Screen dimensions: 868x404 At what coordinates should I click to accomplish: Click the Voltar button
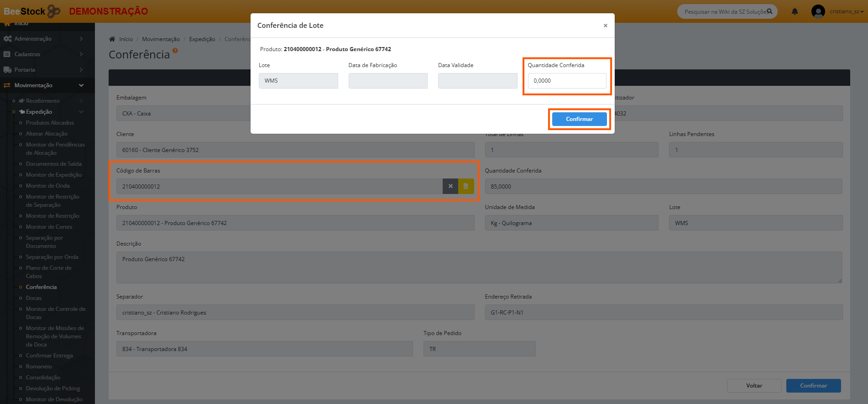[x=754, y=386]
